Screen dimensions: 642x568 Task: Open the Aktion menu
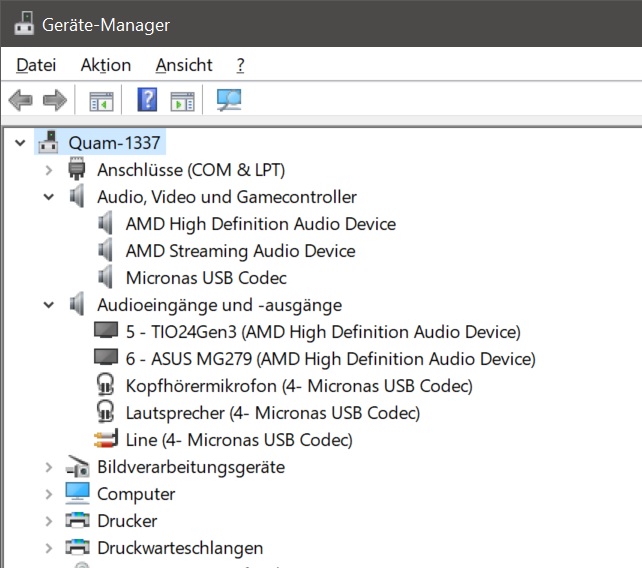(106, 65)
